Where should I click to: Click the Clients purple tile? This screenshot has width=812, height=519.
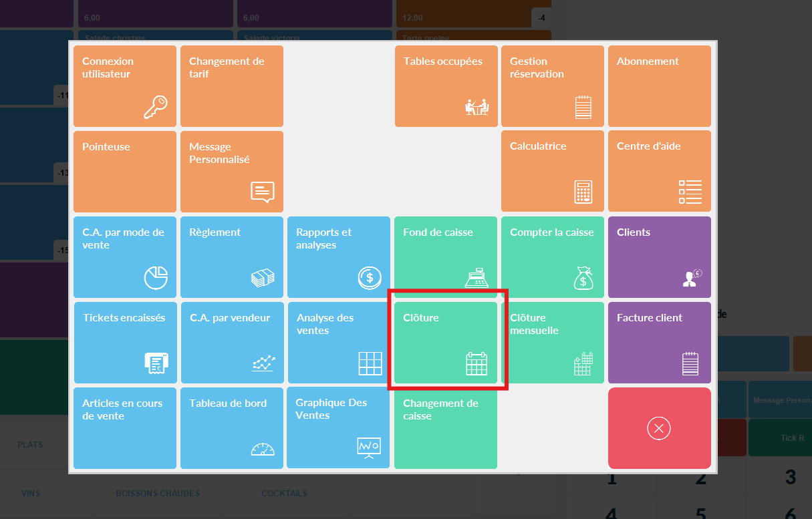[x=659, y=257]
